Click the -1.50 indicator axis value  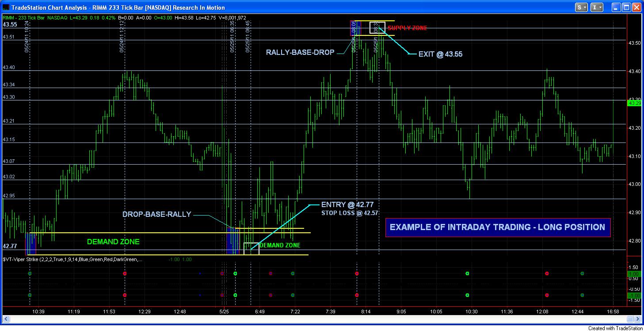633,300
